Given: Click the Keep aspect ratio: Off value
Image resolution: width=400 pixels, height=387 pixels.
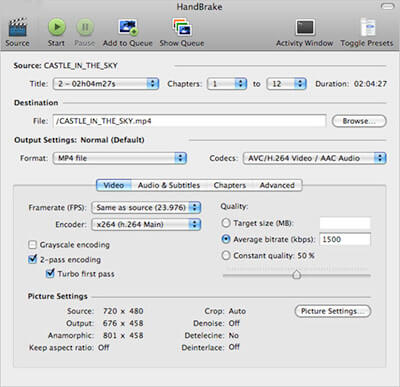Looking at the screenshot, I should point(104,347).
